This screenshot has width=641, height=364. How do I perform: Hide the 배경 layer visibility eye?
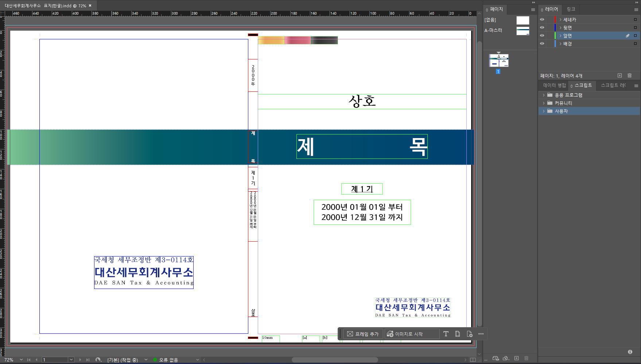pyautogui.click(x=542, y=43)
